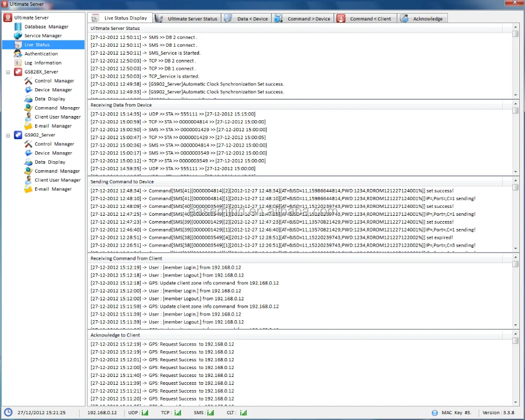Collapse the GS828X_Server tree node

9,72
